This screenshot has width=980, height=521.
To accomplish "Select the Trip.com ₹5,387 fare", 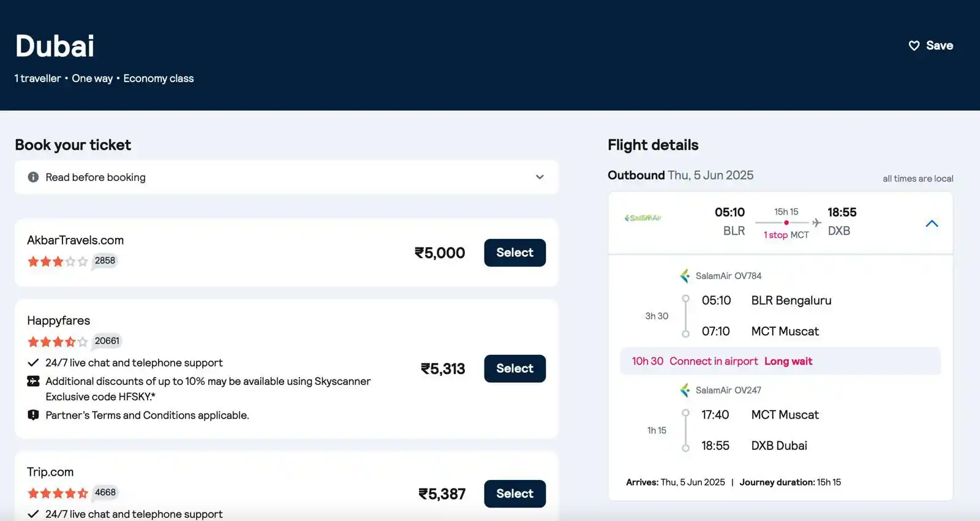I will [514, 493].
